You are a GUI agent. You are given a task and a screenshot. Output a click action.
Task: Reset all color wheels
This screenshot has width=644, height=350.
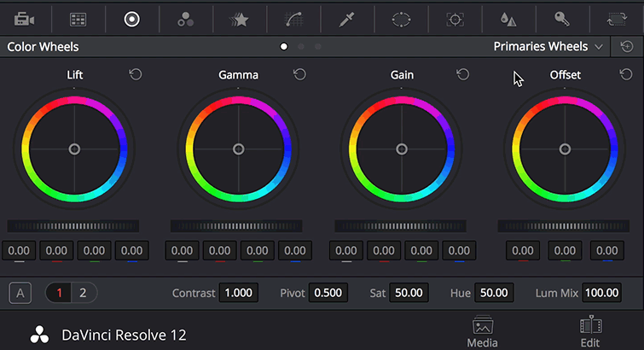point(626,47)
